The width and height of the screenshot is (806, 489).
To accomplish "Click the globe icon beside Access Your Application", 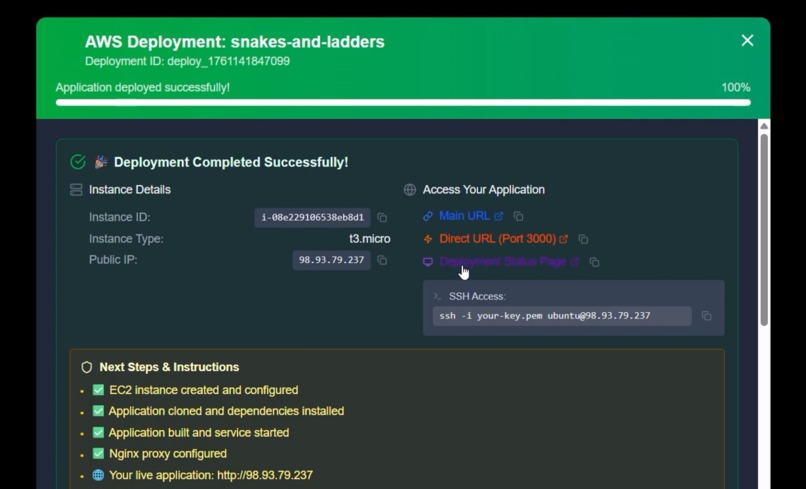I will [410, 190].
